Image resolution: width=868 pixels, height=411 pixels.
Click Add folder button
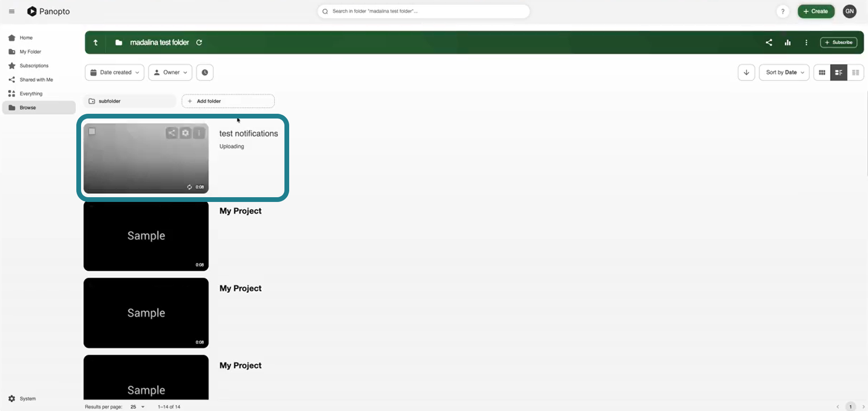coord(228,101)
